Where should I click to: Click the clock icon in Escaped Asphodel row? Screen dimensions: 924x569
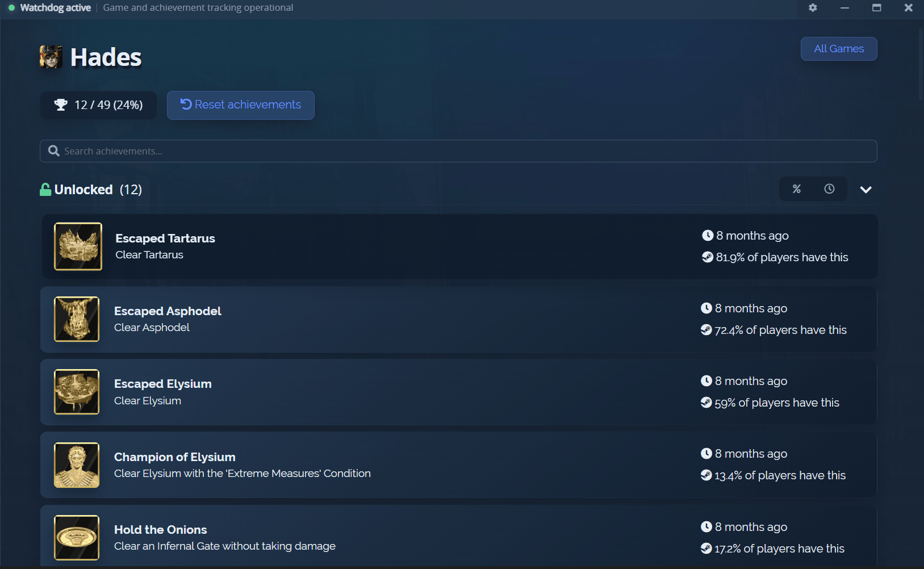point(706,308)
